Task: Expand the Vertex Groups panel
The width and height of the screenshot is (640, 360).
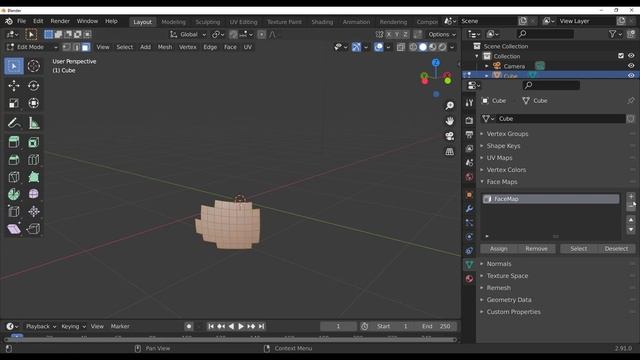Action: tap(507, 134)
